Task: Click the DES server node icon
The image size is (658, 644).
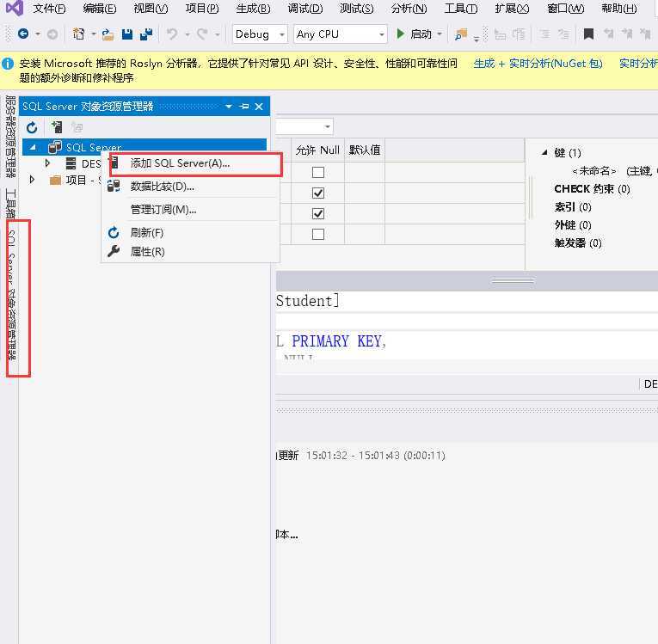Action: pos(71,163)
